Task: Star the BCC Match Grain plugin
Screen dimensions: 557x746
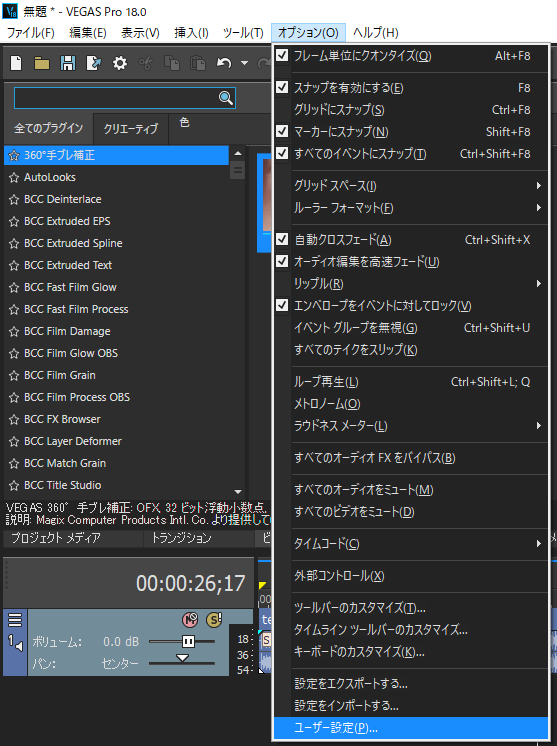Action: click(x=14, y=463)
